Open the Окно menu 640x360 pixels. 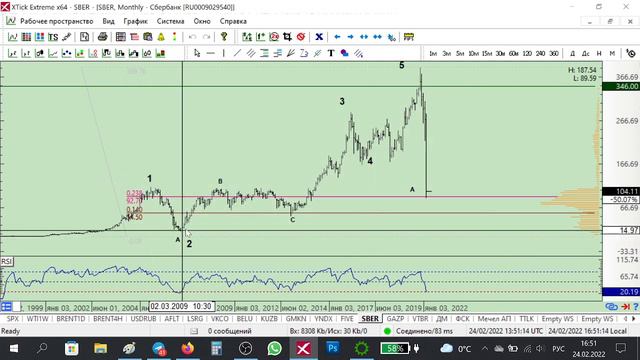click(x=202, y=21)
